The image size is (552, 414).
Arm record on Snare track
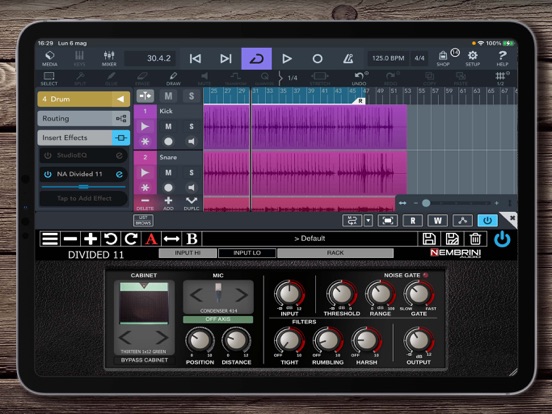[x=168, y=188]
